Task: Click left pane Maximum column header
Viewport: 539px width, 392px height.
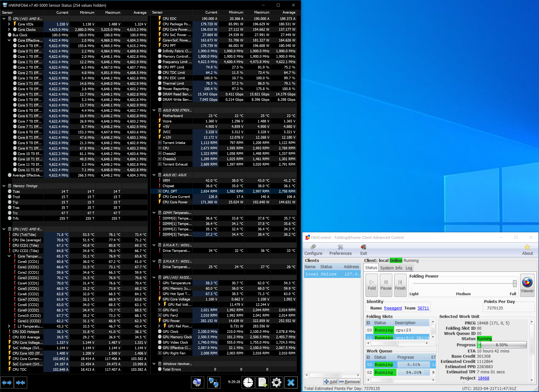Action: 109,12
